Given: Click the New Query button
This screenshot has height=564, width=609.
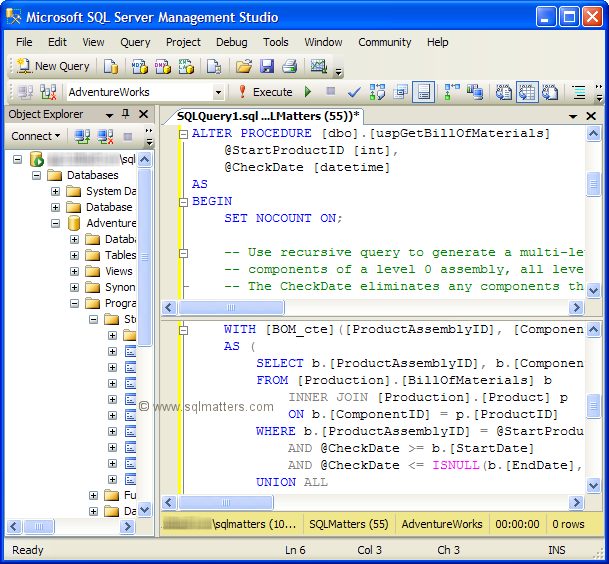Looking at the screenshot, I should [54, 66].
